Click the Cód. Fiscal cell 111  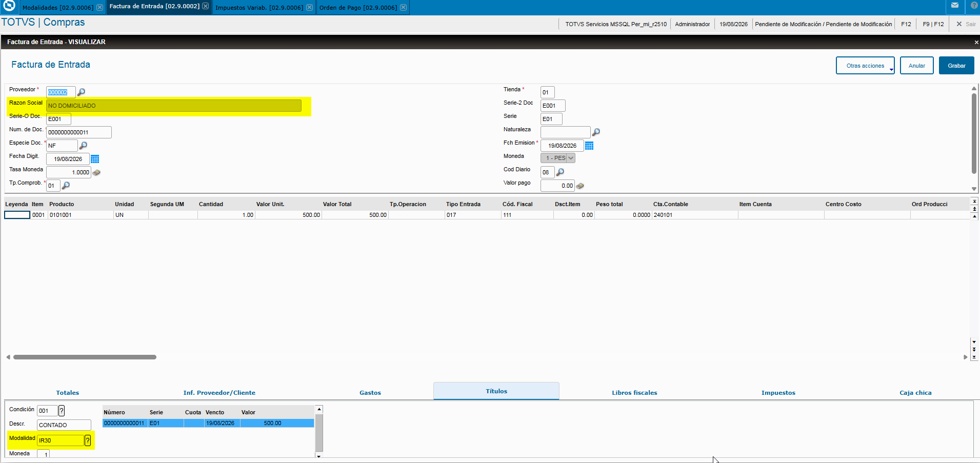click(x=527, y=215)
